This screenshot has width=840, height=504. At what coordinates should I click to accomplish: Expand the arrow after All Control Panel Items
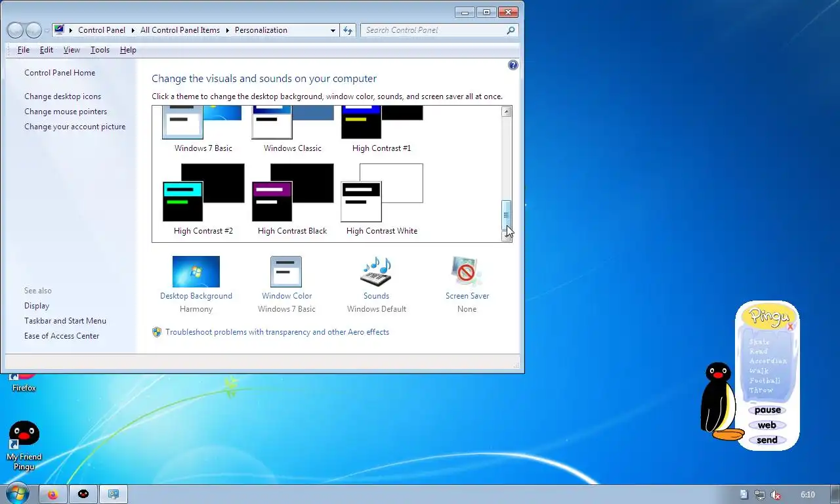[227, 30]
